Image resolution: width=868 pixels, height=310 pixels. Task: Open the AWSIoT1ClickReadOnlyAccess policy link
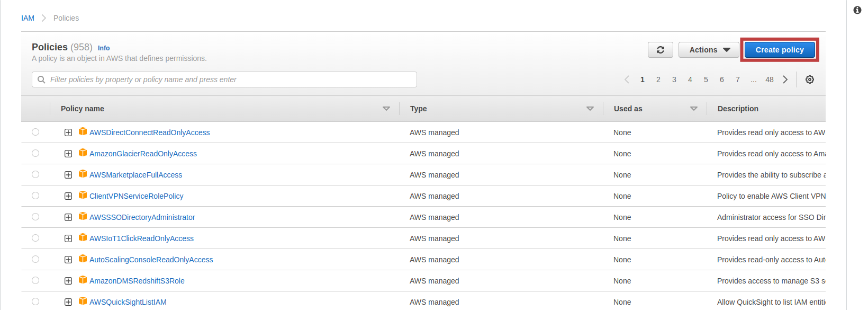141,238
